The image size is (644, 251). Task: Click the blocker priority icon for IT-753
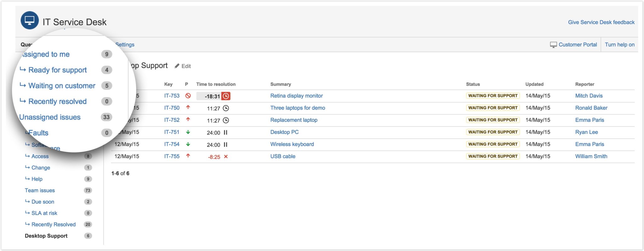click(x=188, y=95)
